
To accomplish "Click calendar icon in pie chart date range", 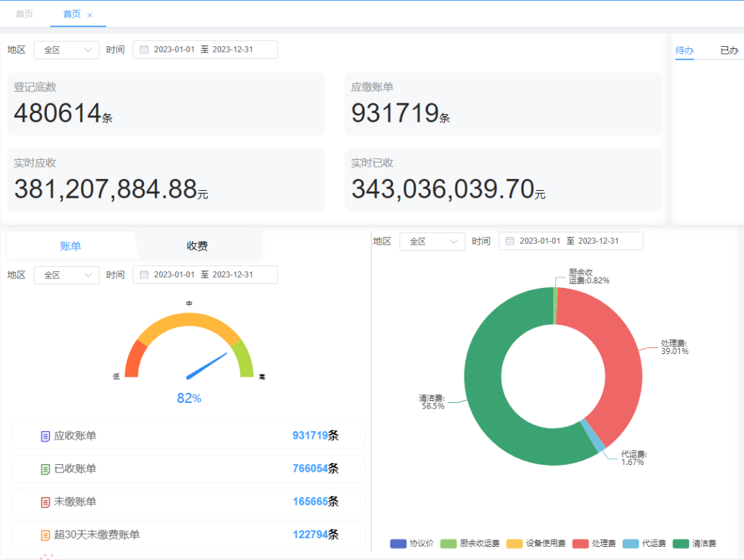I will coord(510,241).
